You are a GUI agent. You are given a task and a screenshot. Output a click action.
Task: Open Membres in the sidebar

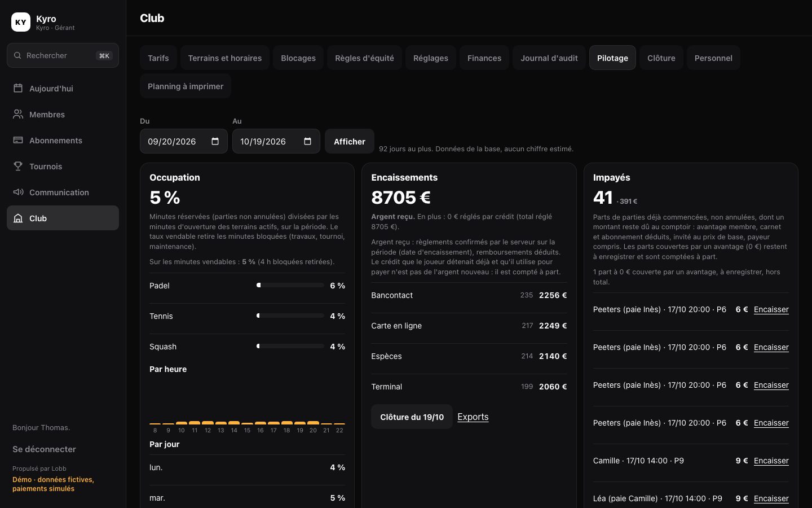point(63,114)
